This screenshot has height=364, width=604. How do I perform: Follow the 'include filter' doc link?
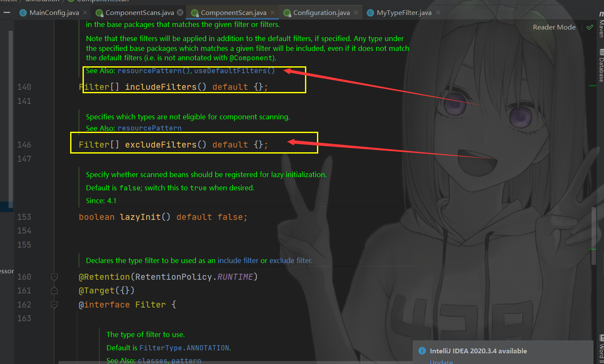pos(238,260)
